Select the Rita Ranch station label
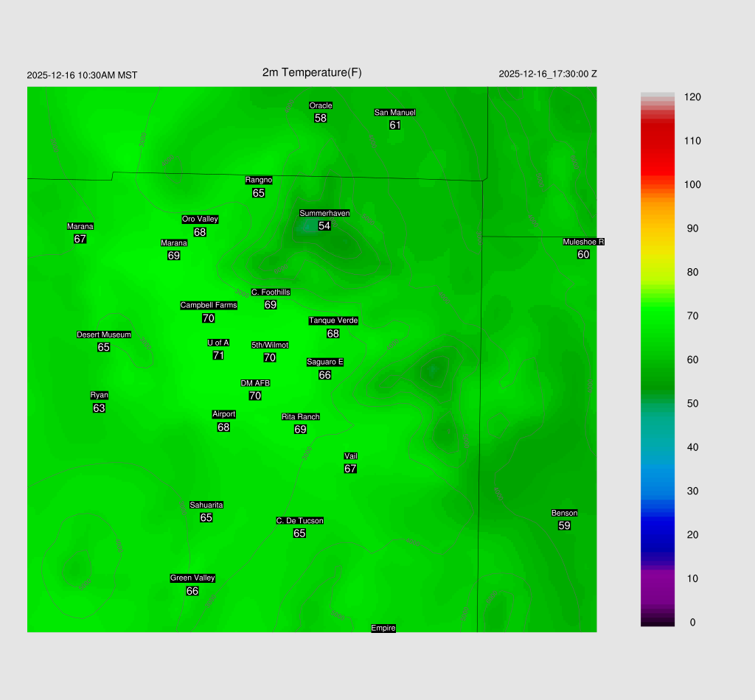The image size is (755, 700). (x=301, y=416)
